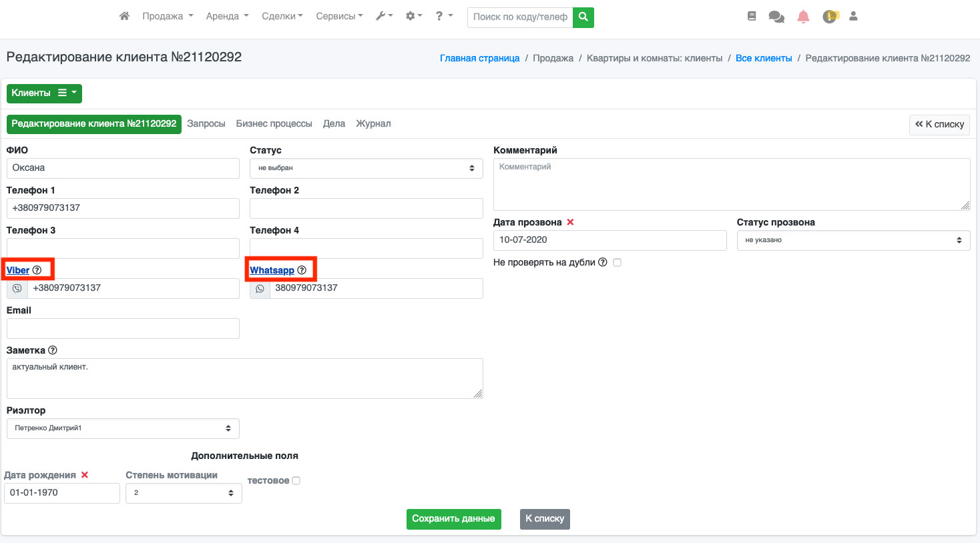Click into the Email input field
This screenshot has height=543, width=980.
point(123,328)
